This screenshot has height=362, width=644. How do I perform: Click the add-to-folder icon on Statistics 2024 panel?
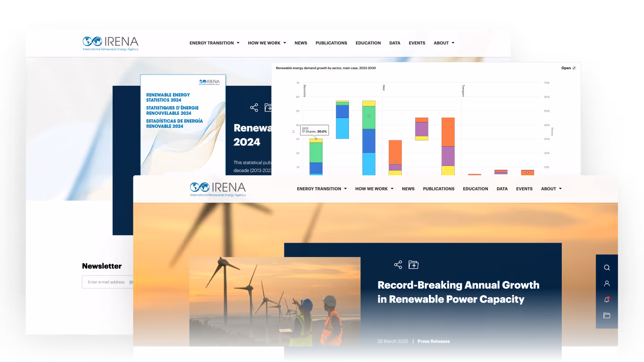[x=268, y=108]
